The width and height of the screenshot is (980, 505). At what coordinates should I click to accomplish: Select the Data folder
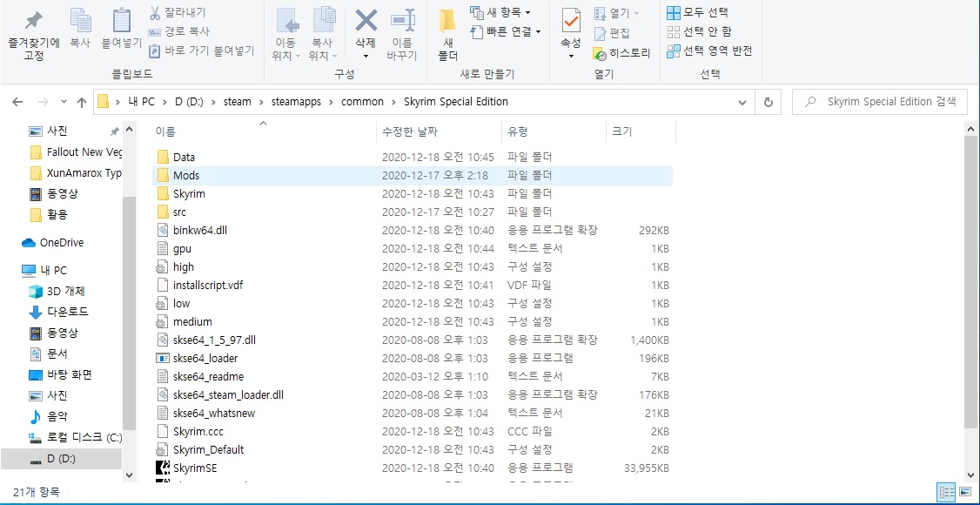[413, 157]
